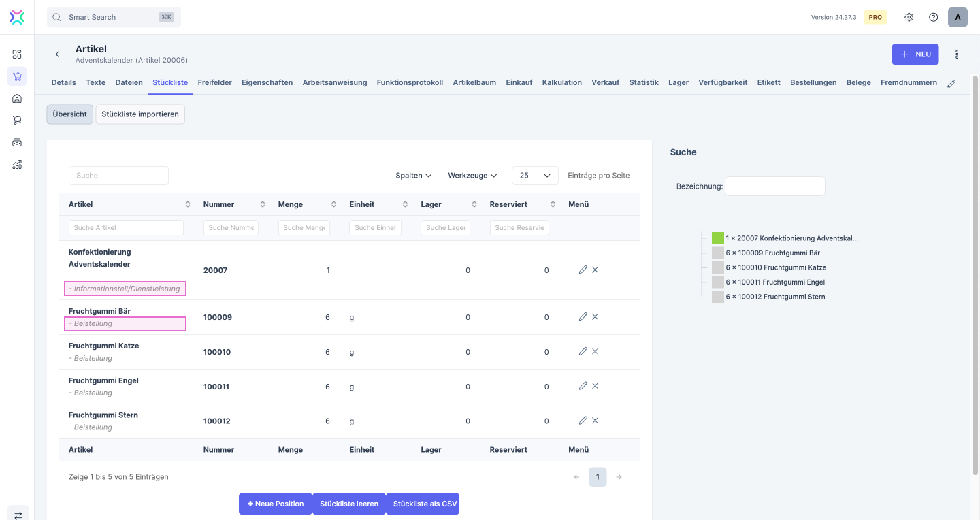Viewport: 980px width, 520px height.
Task: Click the Neue Position button
Action: coord(276,504)
